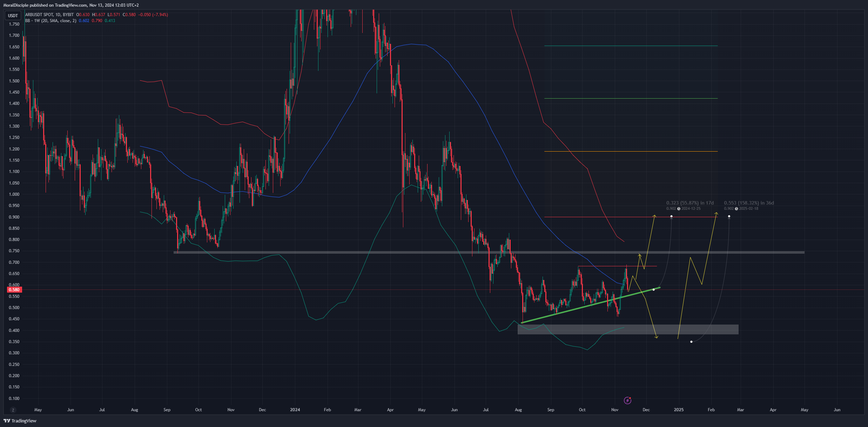Click the red 0.790 BB upper value
This screenshot has height=427, width=868.
pyautogui.click(x=97, y=21)
